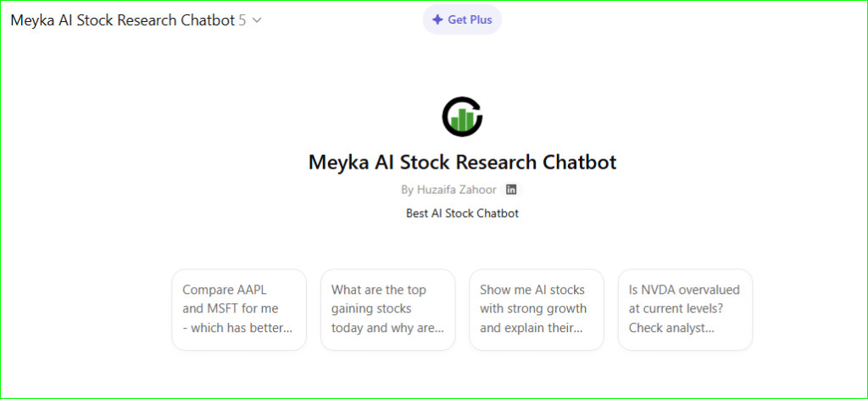Select the Is NVDA overvalued suggestion card
This screenshot has width=868, height=399.
[685, 309]
